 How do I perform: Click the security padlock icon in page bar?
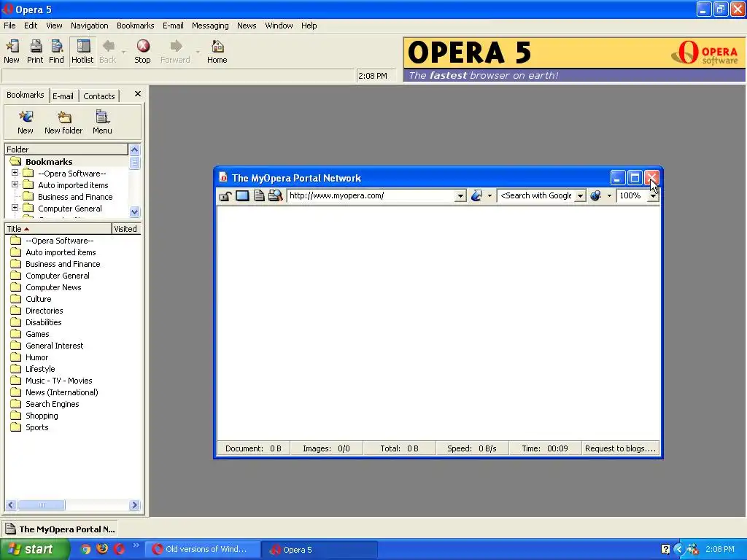click(225, 195)
